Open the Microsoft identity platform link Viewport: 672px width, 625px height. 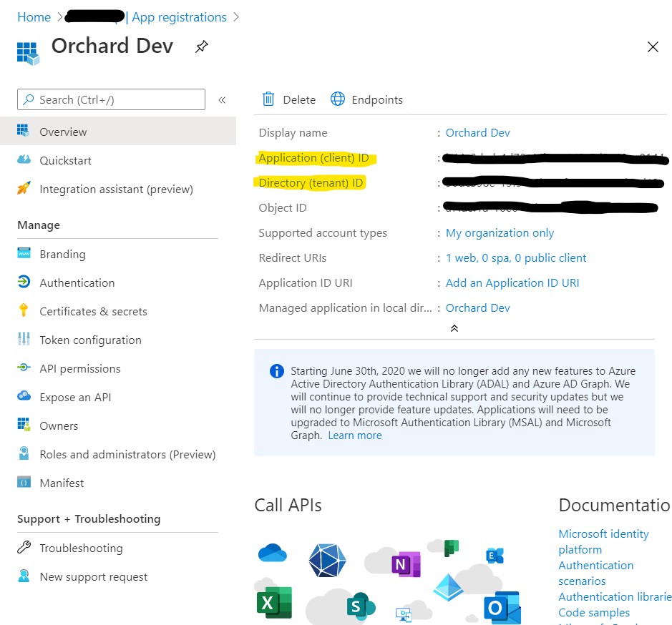pyautogui.click(x=603, y=542)
